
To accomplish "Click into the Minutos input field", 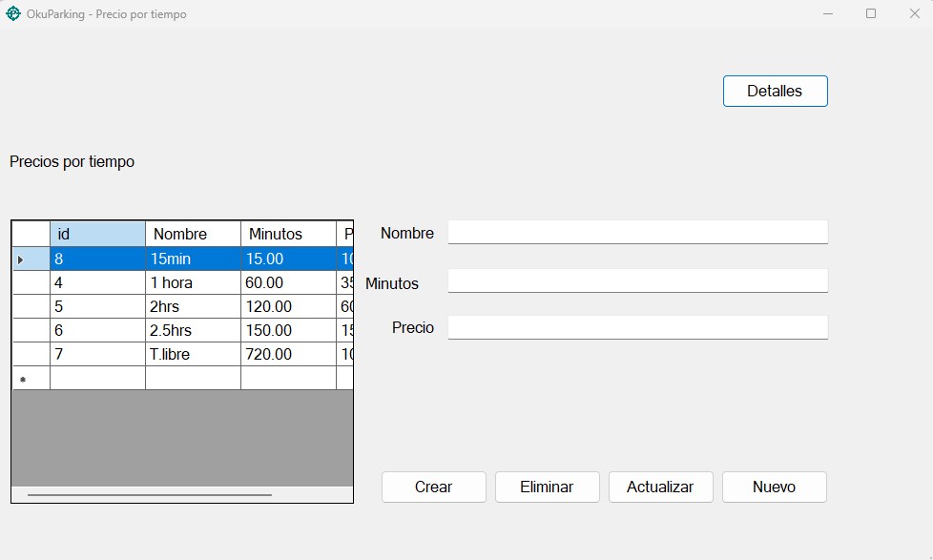I will (x=637, y=281).
